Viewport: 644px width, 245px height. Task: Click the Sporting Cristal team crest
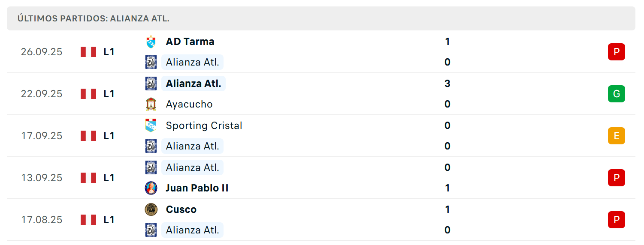[x=151, y=125]
